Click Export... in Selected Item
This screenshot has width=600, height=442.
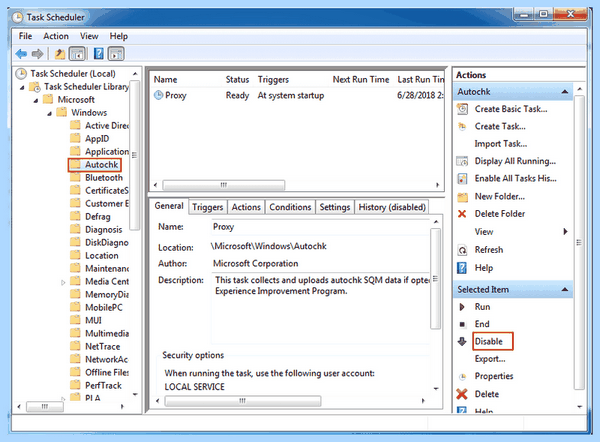[490, 359]
